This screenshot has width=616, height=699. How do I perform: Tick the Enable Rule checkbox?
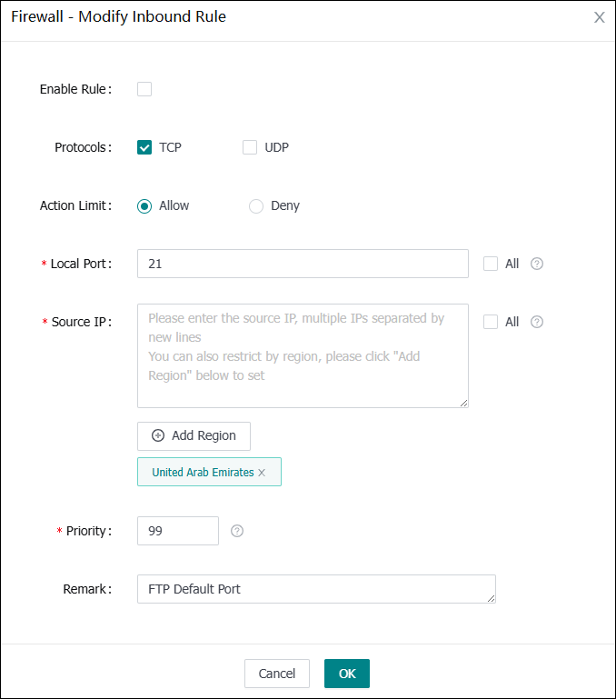(x=144, y=89)
